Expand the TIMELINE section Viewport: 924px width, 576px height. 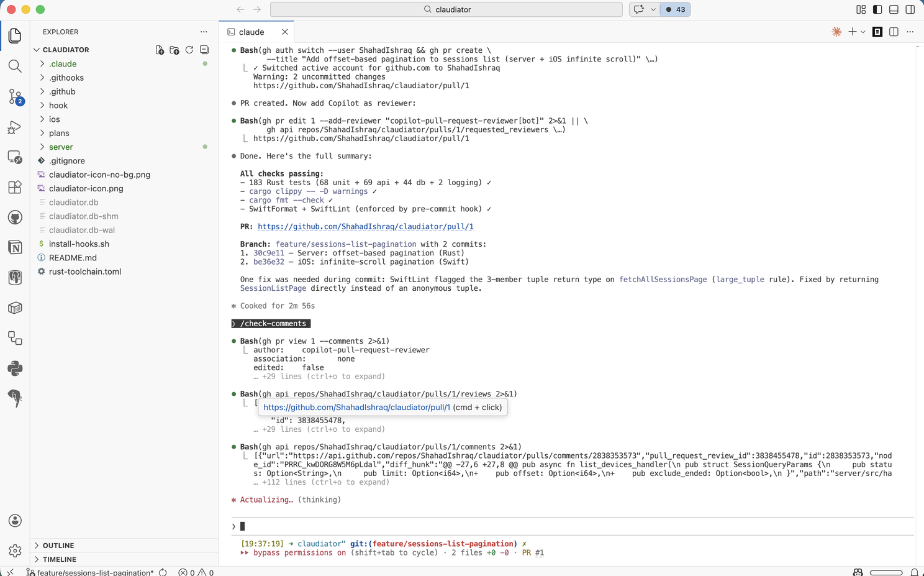[60, 559]
